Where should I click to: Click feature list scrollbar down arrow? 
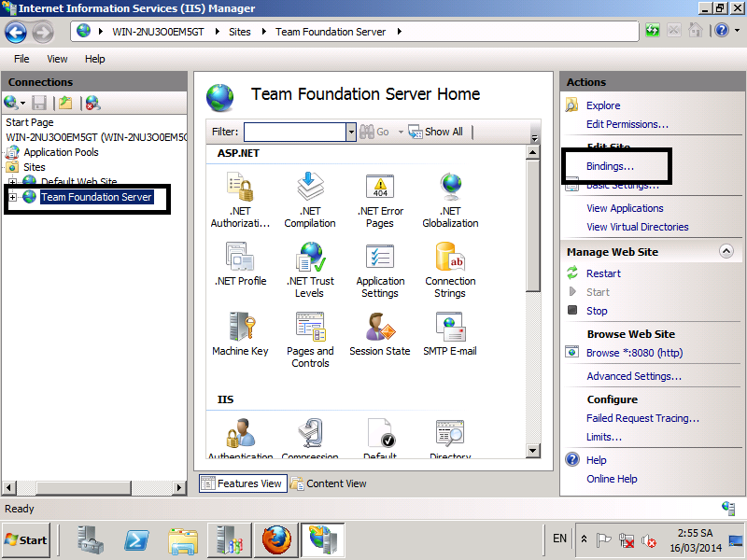point(532,450)
